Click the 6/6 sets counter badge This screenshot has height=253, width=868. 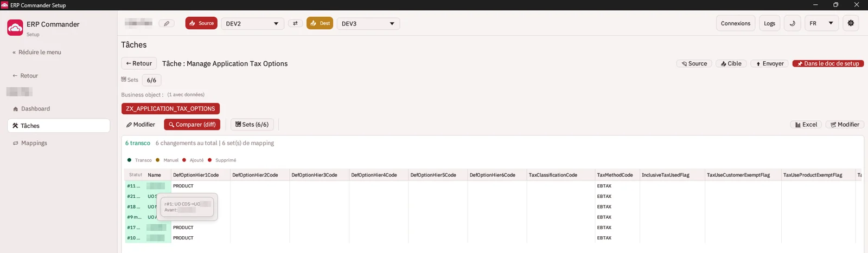pyautogui.click(x=151, y=80)
